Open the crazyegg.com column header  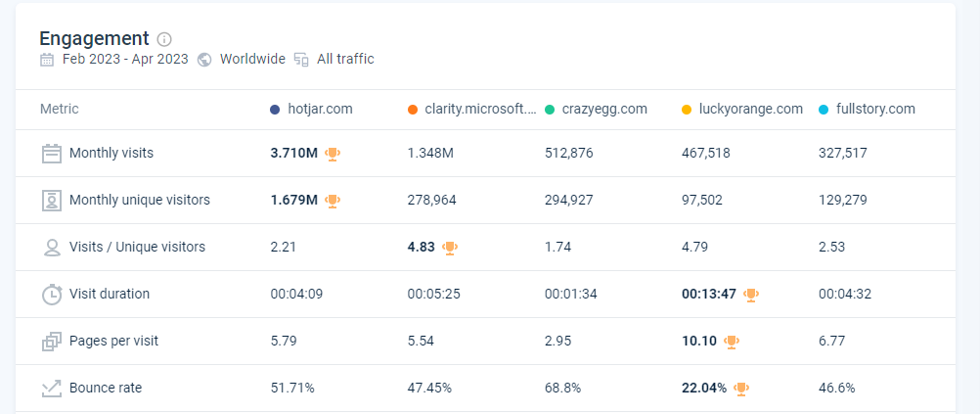[x=604, y=109]
